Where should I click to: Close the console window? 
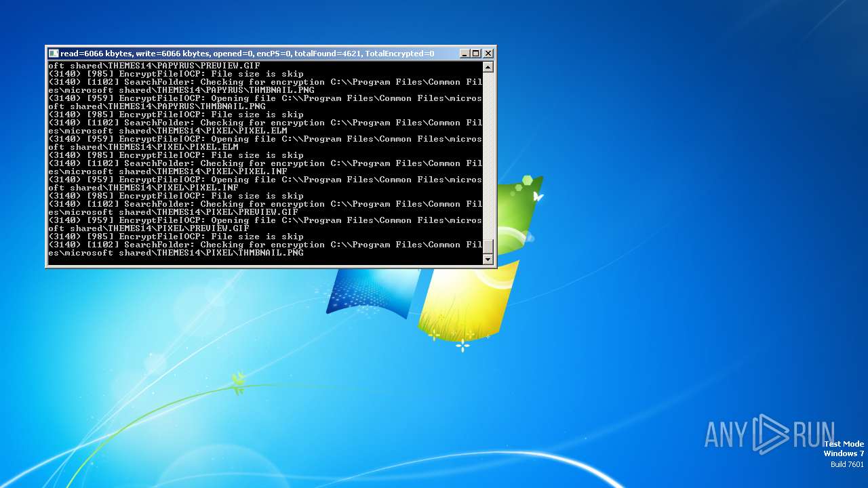coord(488,54)
